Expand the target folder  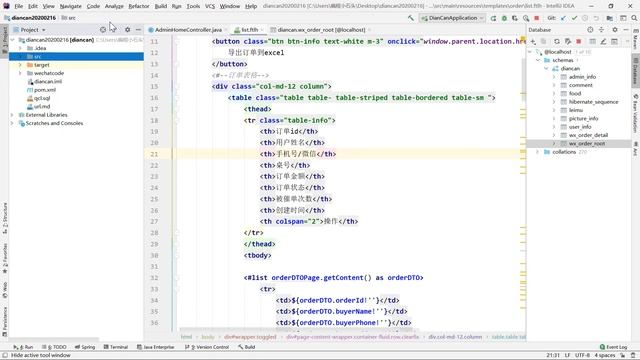click(x=20, y=65)
